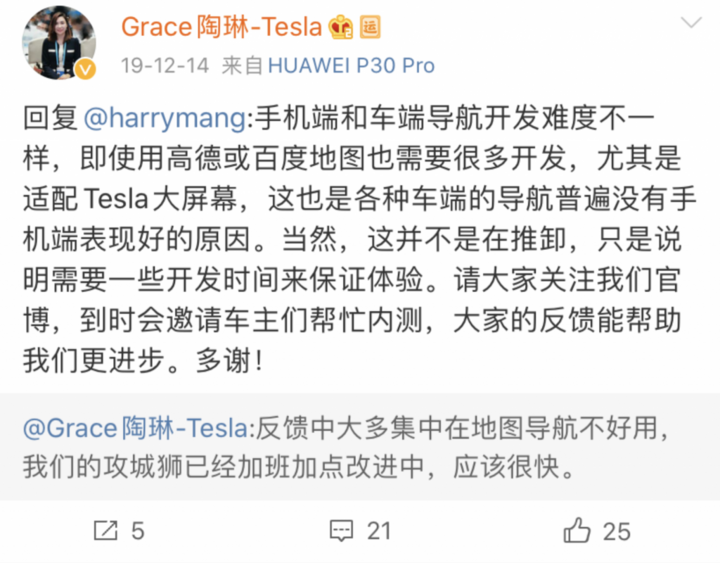This screenshot has height=563, width=720.
Task: Click the repost count 5
Action: 138,530
